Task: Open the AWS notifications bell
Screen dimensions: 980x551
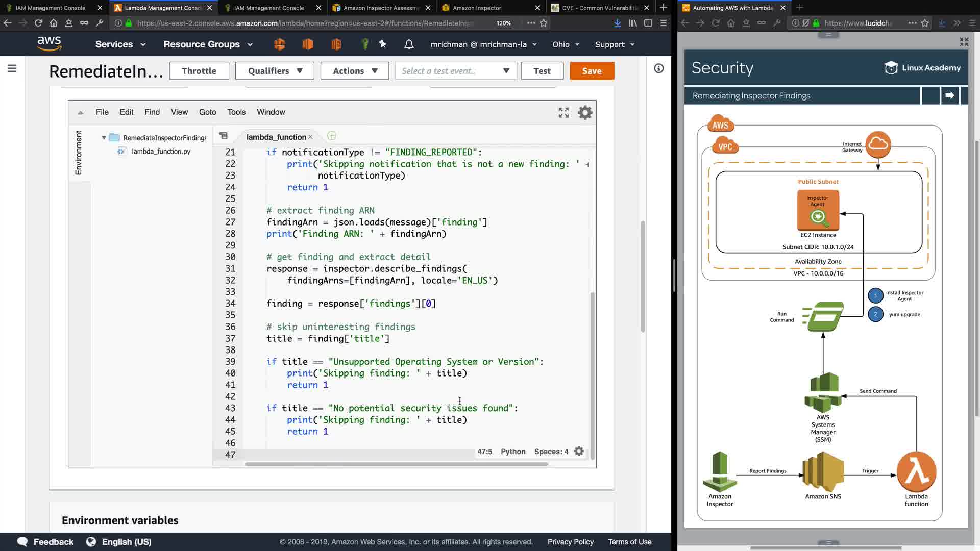Action: [x=409, y=44]
